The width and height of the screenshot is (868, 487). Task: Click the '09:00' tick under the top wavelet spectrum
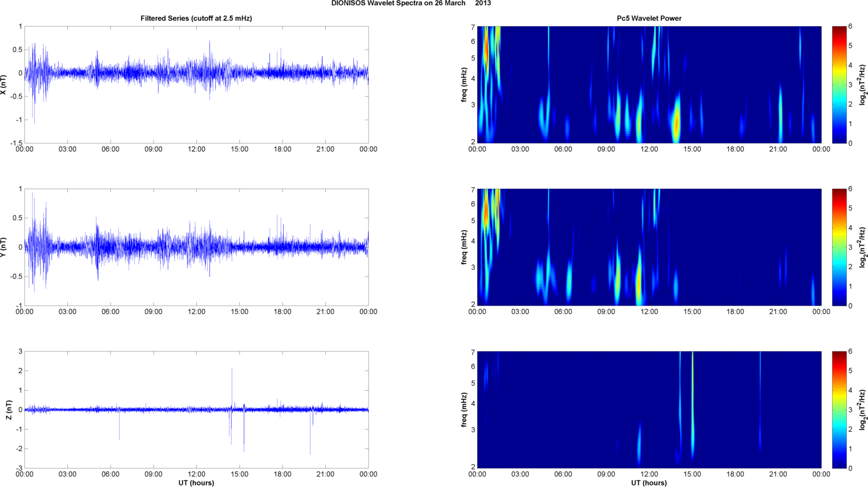coord(606,149)
